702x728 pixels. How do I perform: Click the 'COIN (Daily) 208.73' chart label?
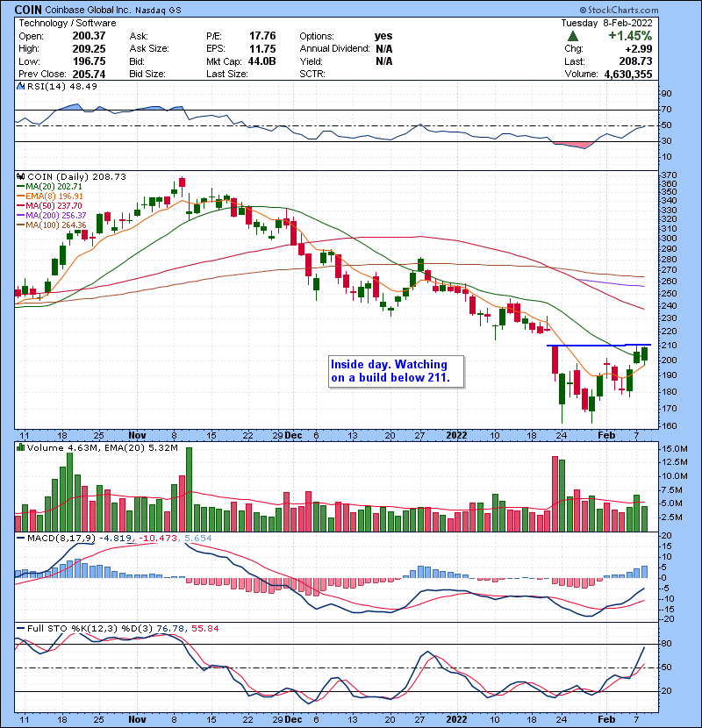tap(76, 176)
